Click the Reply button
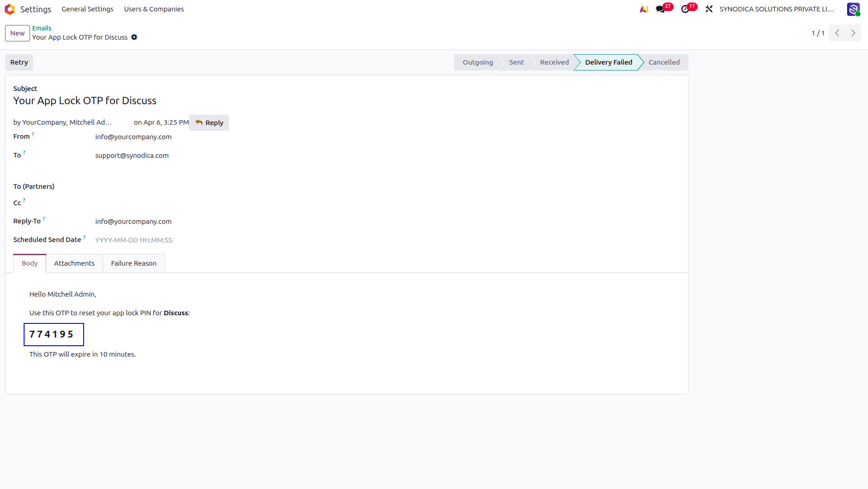 209,123
